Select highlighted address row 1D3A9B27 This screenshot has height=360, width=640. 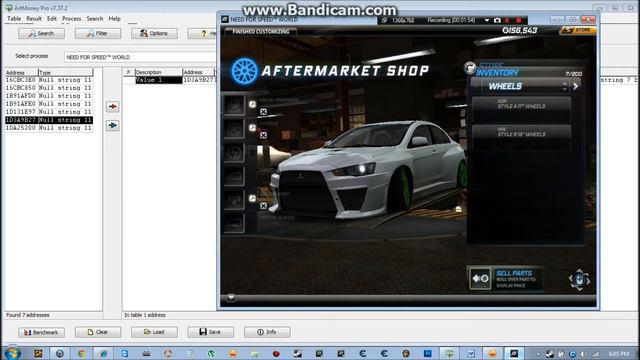click(49, 120)
